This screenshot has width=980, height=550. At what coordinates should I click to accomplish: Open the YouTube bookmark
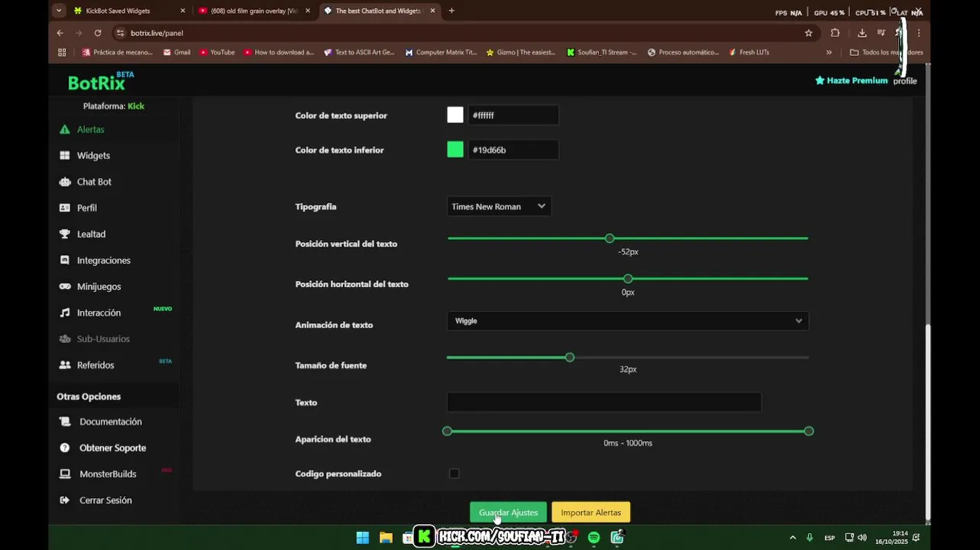[218, 53]
